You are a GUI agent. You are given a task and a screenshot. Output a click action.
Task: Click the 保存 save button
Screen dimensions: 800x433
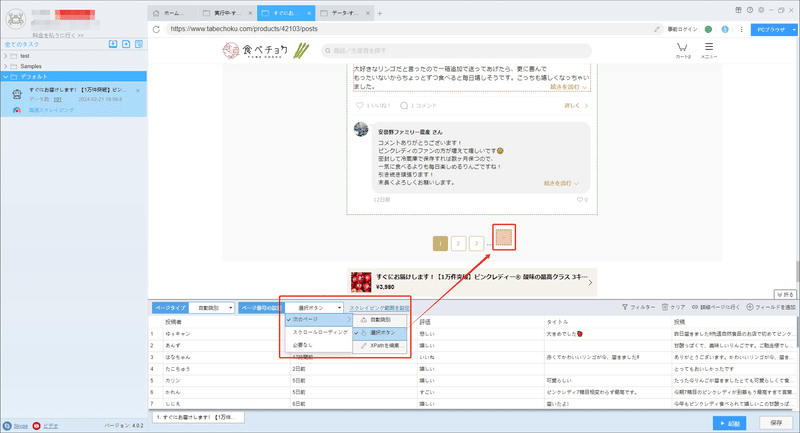coord(776,423)
